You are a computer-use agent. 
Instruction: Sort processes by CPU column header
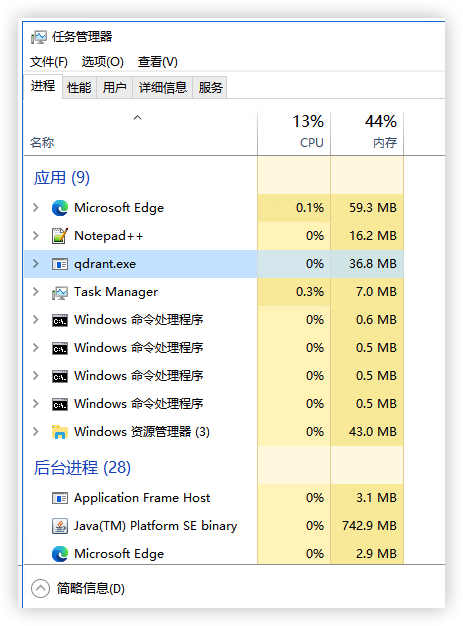click(294, 132)
